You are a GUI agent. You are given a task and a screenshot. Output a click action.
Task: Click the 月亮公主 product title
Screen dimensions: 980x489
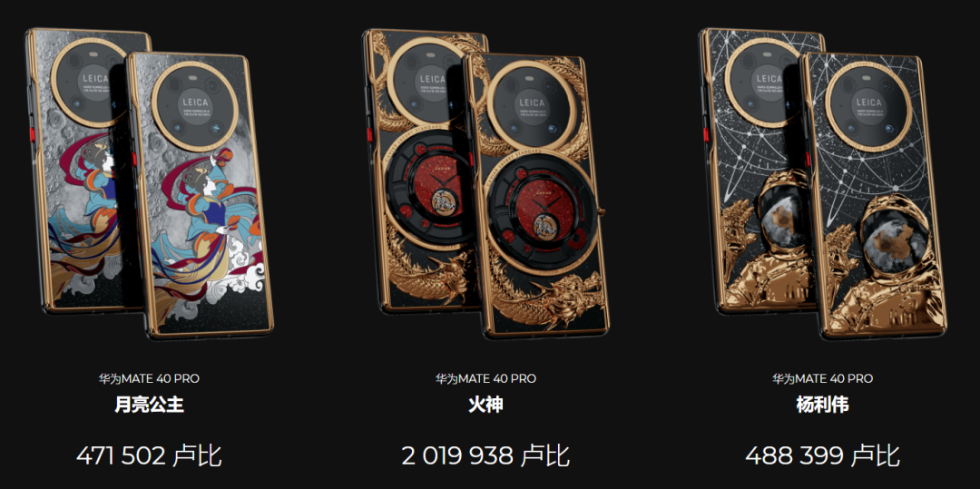click(149, 406)
